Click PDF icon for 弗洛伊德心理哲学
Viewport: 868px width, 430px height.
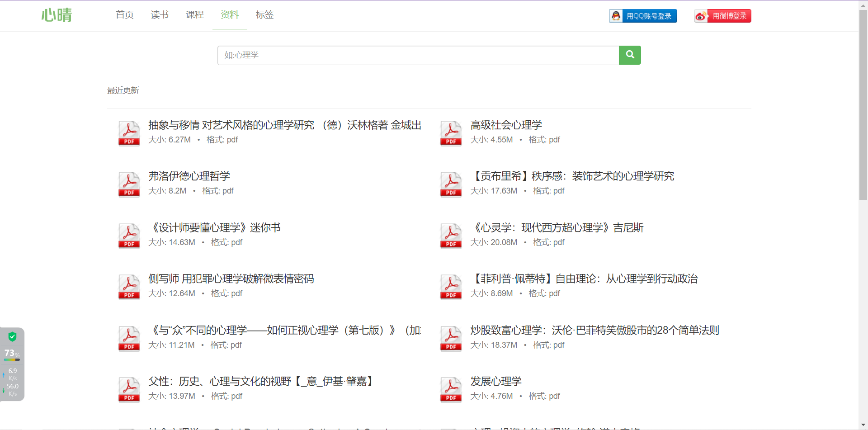point(129,184)
